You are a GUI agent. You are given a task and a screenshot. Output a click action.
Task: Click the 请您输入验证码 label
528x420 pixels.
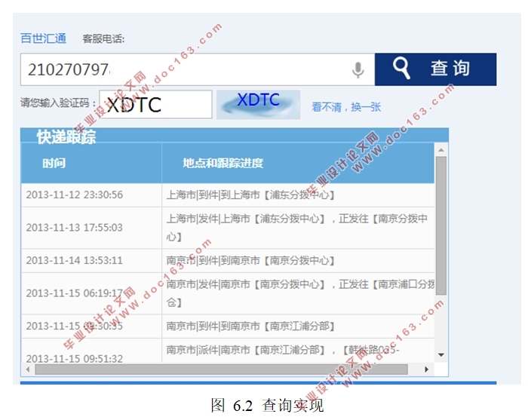coord(58,103)
